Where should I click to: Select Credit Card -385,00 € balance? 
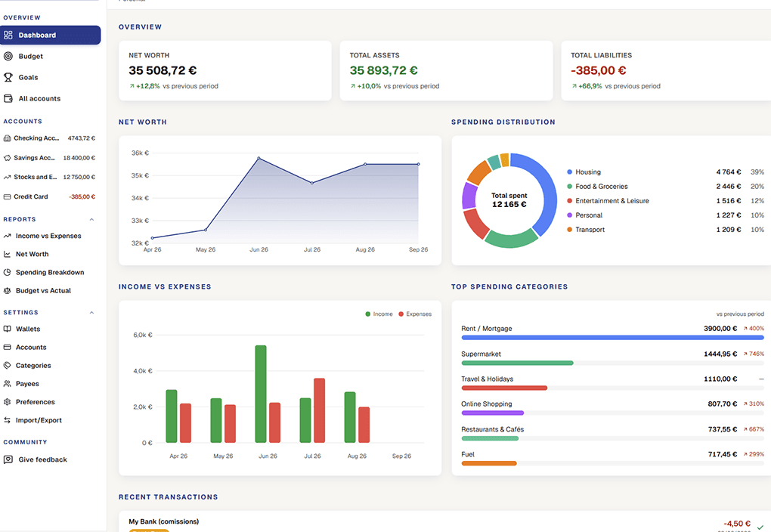click(x=82, y=196)
